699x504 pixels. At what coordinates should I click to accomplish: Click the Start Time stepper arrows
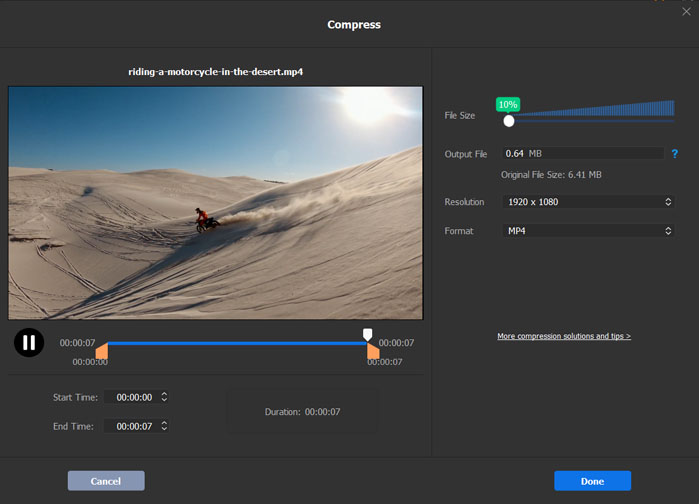[x=164, y=397]
